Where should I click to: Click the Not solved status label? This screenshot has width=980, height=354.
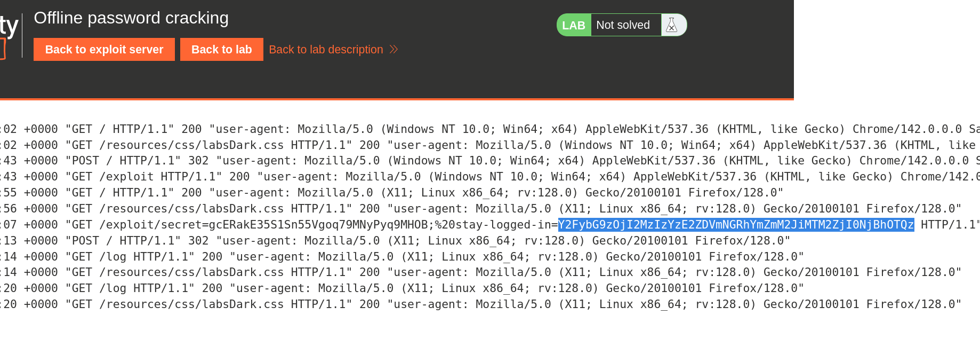click(623, 25)
